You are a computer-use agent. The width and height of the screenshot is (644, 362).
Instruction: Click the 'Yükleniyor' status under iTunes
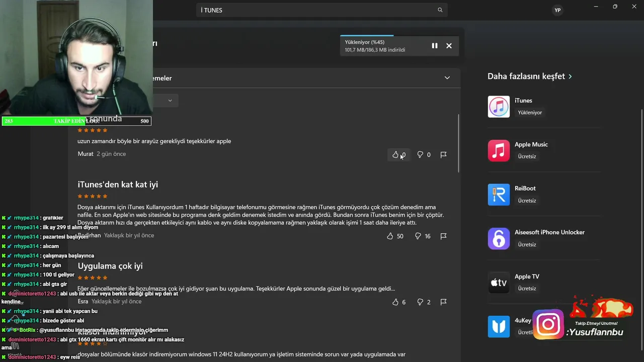coord(530,113)
